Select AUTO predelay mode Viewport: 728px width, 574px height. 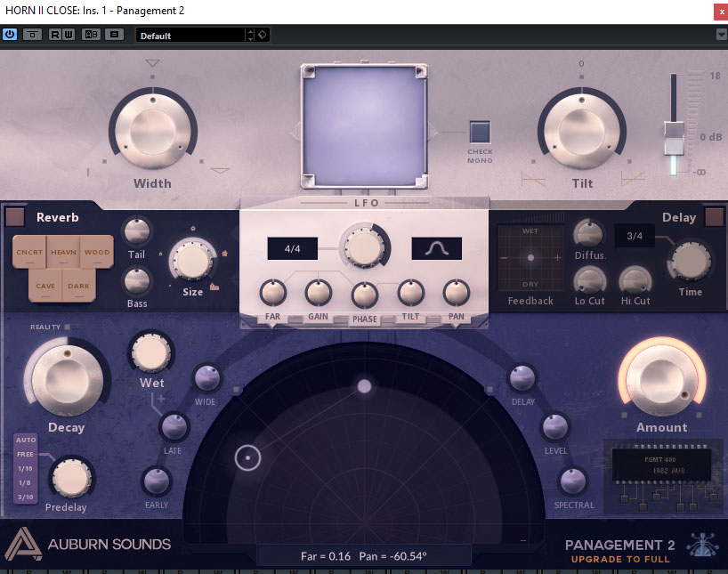(26, 440)
